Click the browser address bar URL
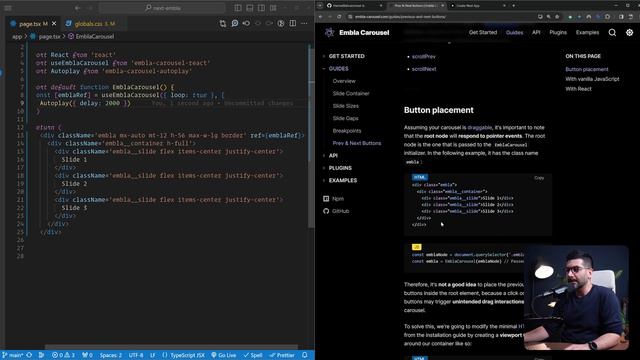This screenshot has width=640, height=360. point(400,17)
